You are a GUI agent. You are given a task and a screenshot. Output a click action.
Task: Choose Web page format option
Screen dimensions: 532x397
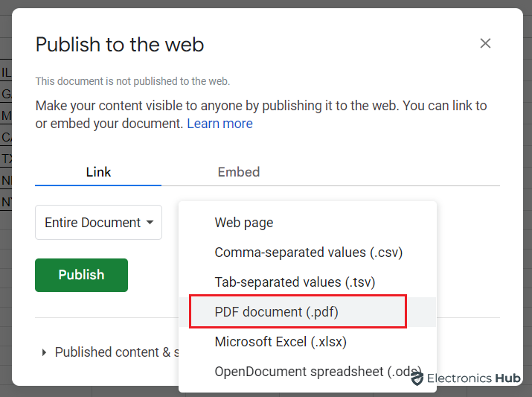coord(307,223)
